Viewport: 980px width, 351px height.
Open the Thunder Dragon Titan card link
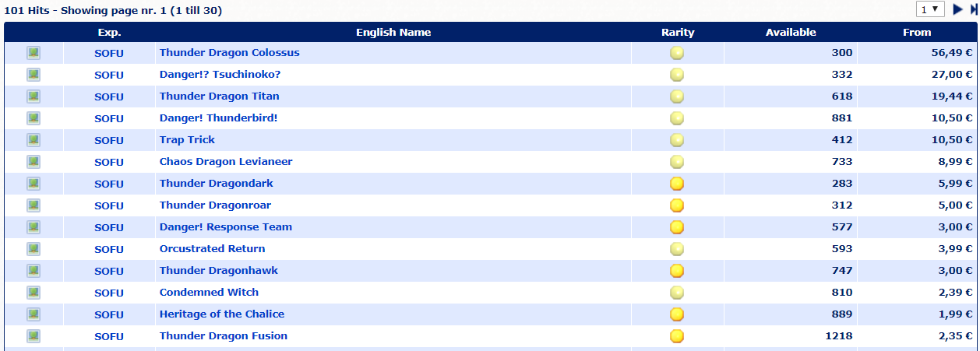coord(219,97)
